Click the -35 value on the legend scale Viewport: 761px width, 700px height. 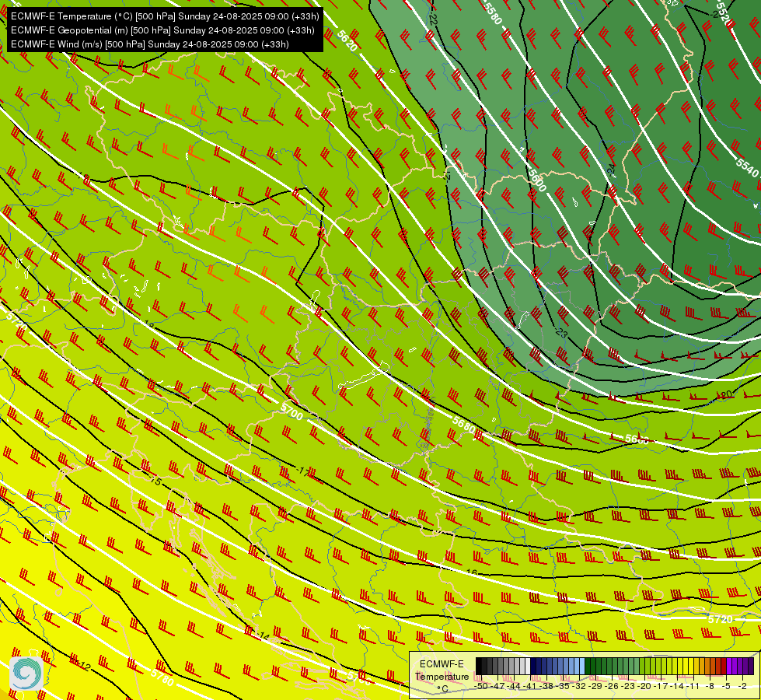point(562,686)
